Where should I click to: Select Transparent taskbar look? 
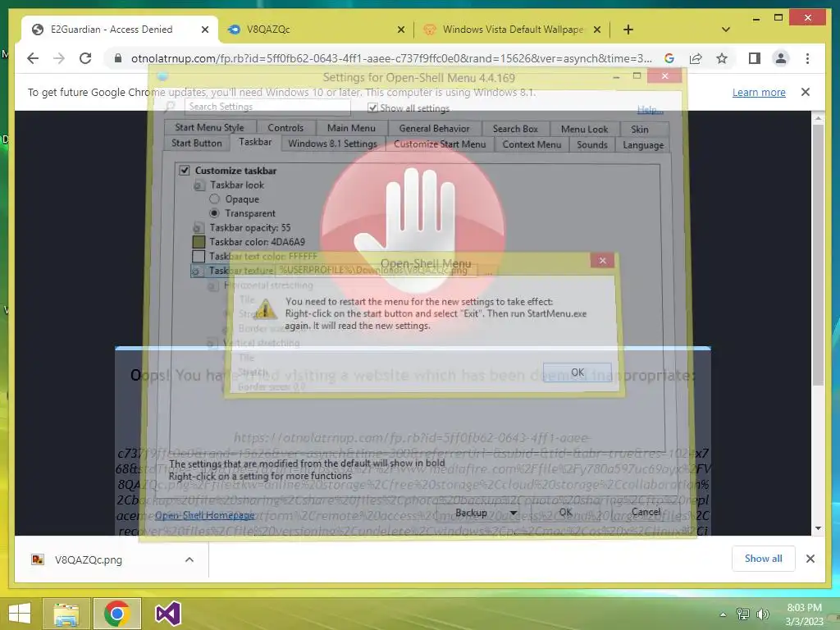tap(214, 213)
